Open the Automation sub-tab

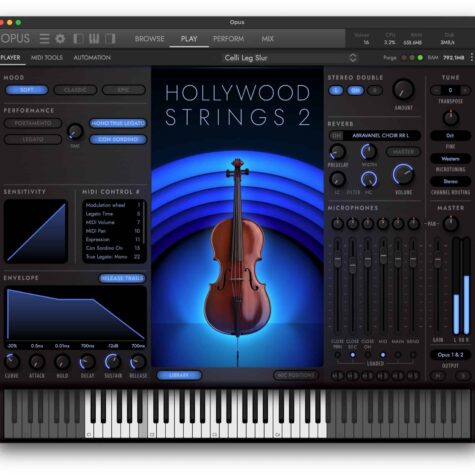point(92,58)
